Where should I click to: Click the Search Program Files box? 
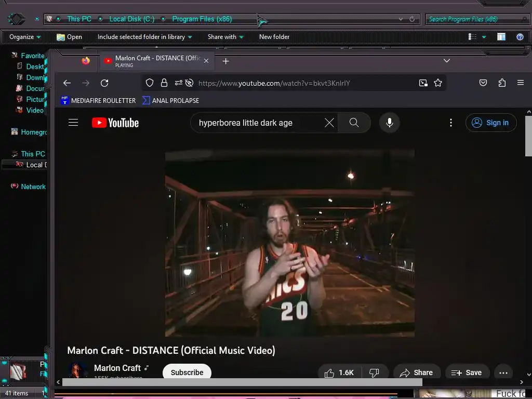coord(477,19)
